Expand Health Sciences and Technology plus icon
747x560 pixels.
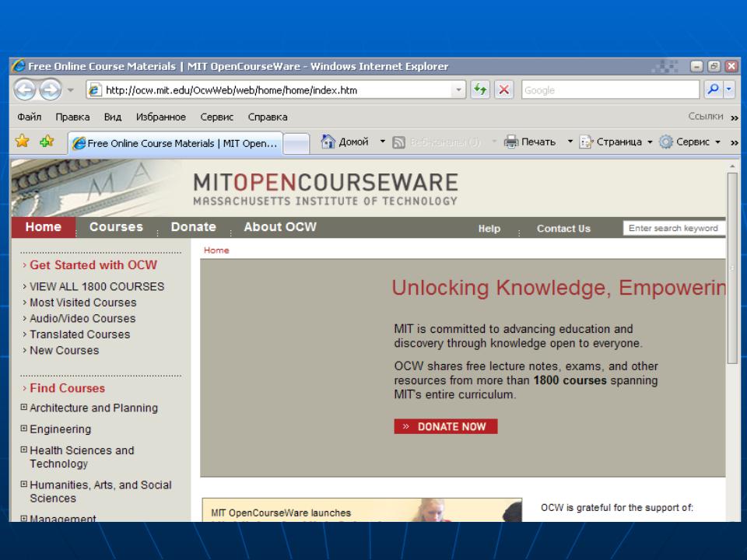(x=24, y=450)
